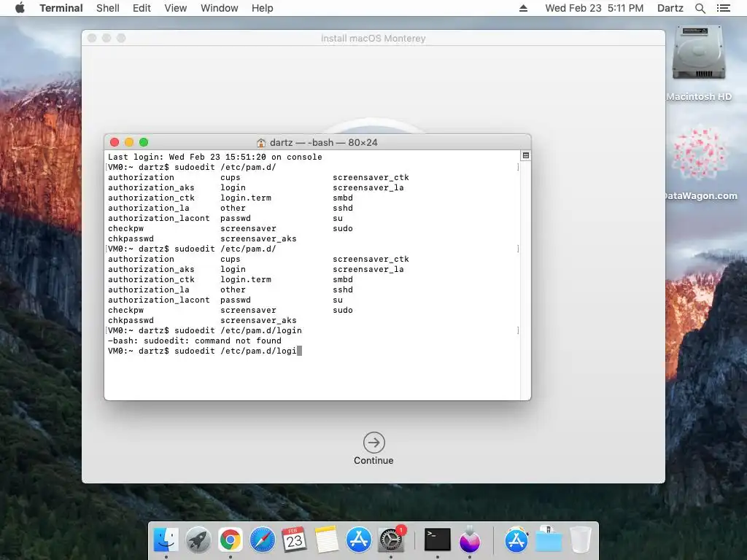This screenshot has height=560, width=747.
Task: Open App Store next to Notes in Dock
Action: pyautogui.click(x=358, y=540)
